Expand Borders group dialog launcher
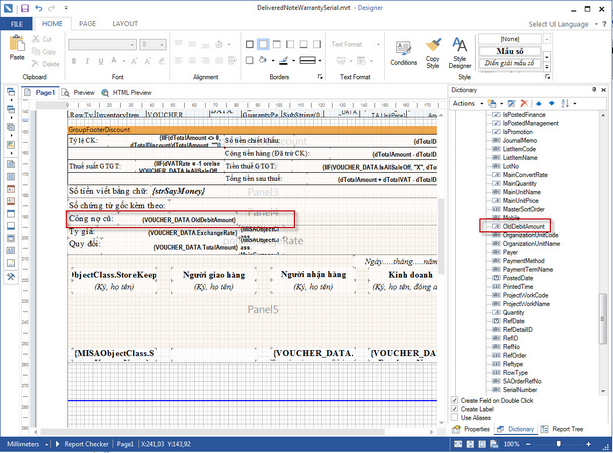Image resolution: width=613 pixels, height=453 pixels. pos(320,77)
